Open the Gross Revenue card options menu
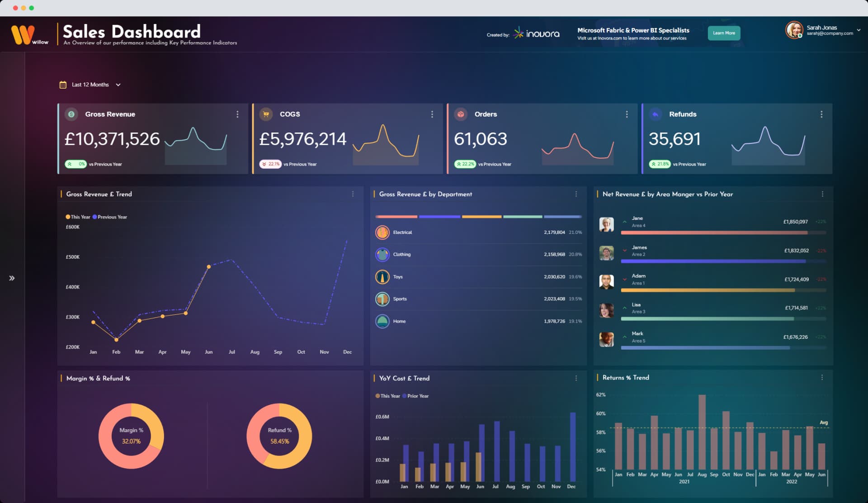The image size is (868, 503). 237,114
